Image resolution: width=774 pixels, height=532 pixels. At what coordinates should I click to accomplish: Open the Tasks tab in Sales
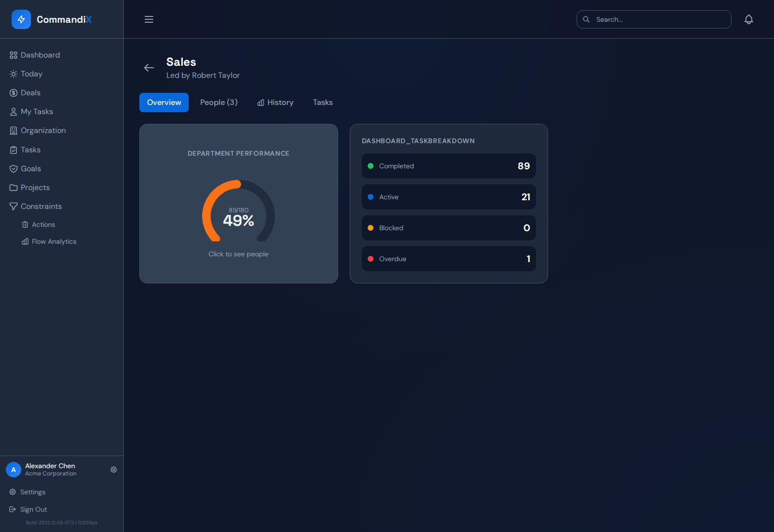tap(323, 103)
